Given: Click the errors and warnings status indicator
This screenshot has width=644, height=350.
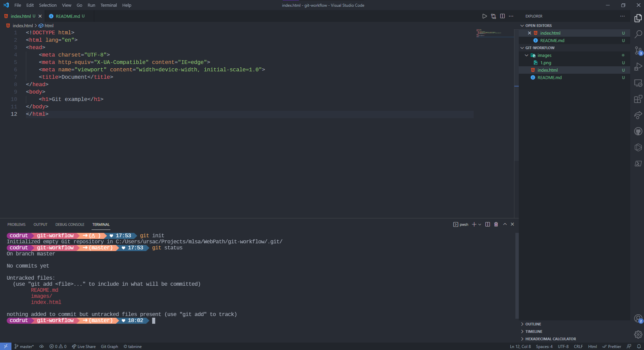Looking at the screenshot, I should [58, 346].
